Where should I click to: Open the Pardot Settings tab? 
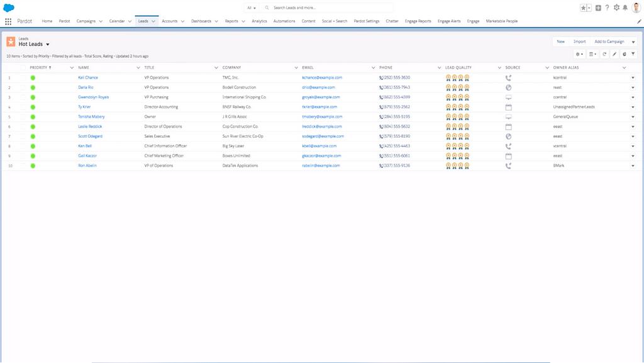tap(367, 21)
